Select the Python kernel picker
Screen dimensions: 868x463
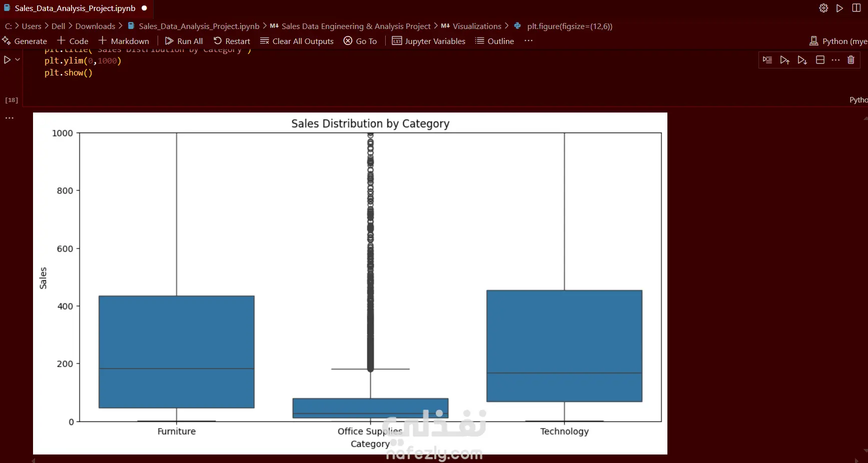point(838,41)
